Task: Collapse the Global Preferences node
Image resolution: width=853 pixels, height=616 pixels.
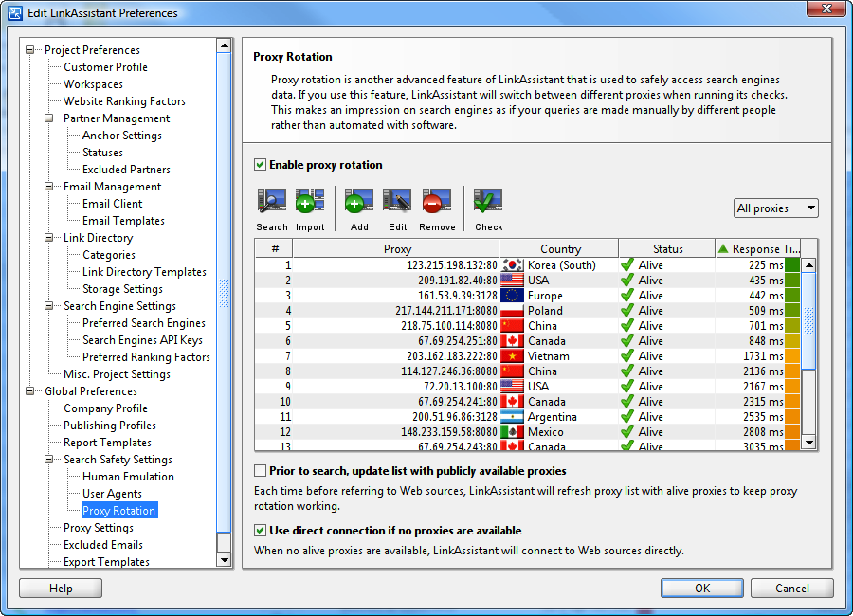Action: pos(30,390)
